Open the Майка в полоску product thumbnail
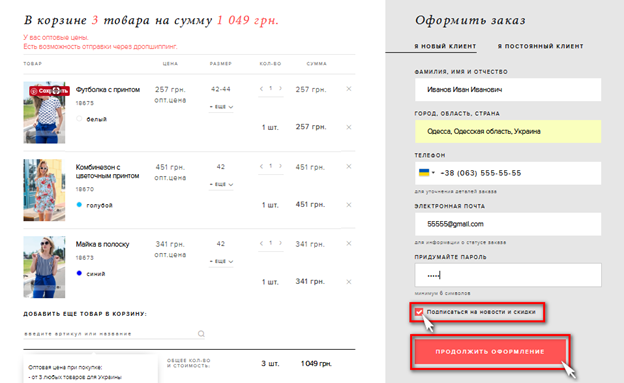Screen dimensions: 624x383 [44, 267]
